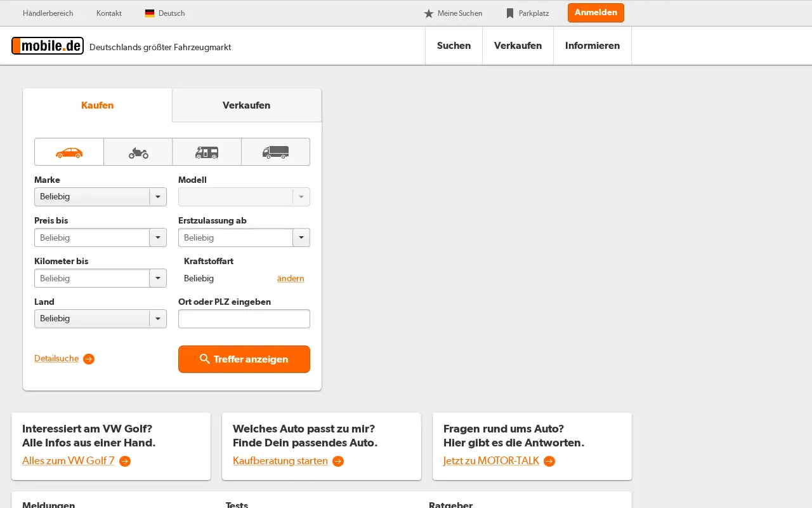This screenshot has width=812, height=508.
Task: Open Meine Suchen saved searches
Action: (460, 13)
